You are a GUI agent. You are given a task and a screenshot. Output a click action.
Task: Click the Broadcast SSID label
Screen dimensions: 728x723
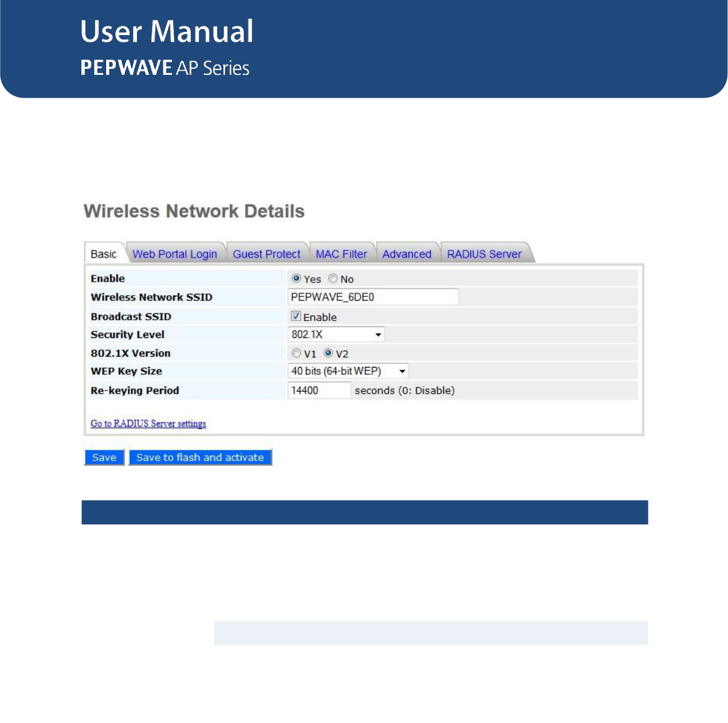pos(131,316)
